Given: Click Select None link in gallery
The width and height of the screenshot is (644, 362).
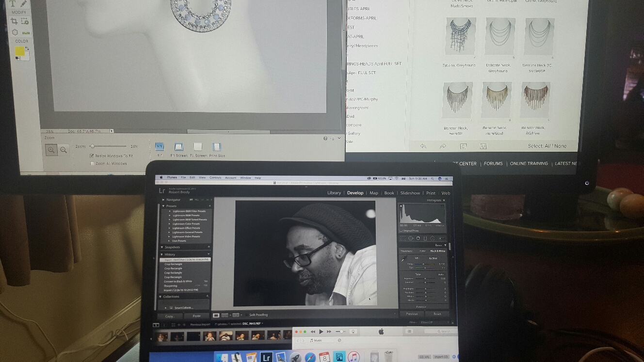Looking at the screenshot, I should pyautogui.click(x=560, y=146).
